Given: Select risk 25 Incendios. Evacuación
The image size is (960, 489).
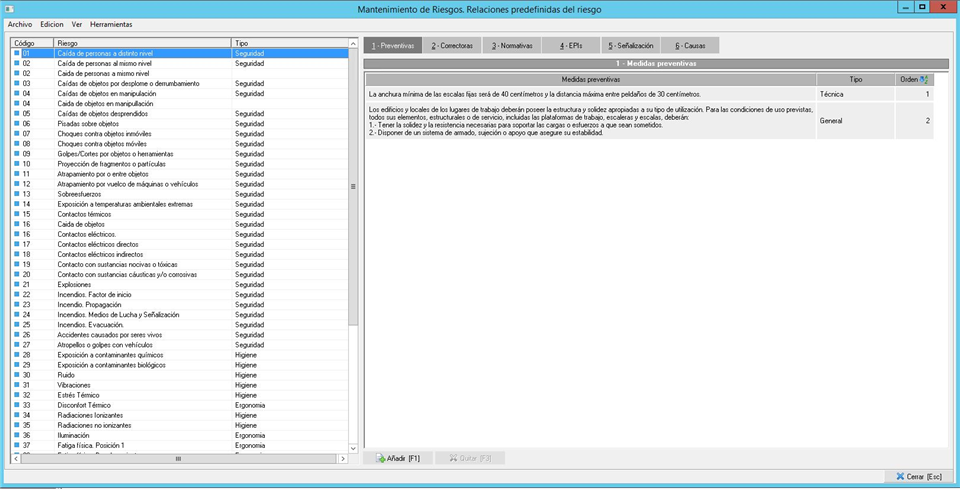Looking at the screenshot, I should (180, 325).
